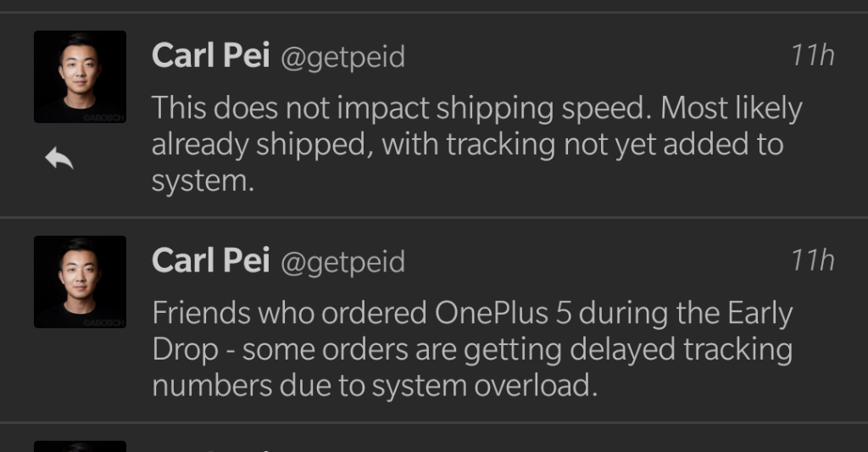Tap the 'Most likely' text in the first tweet
Viewport: 868px width, 452px height.
(x=731, y=109)
